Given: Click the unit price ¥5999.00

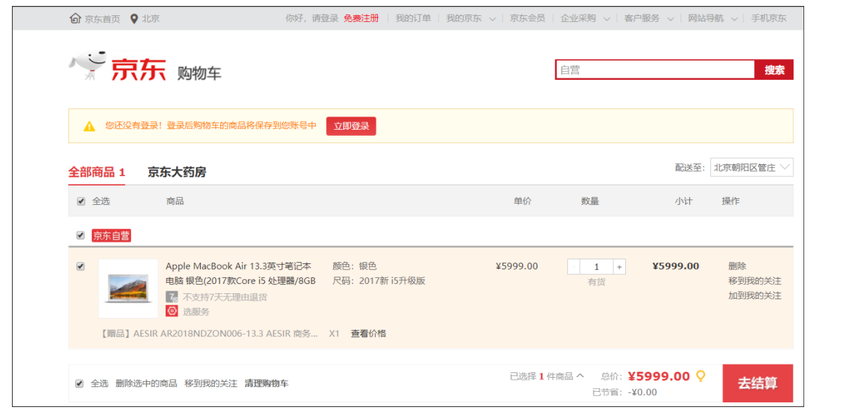Looking at the screenshot, I should [517, 266].
